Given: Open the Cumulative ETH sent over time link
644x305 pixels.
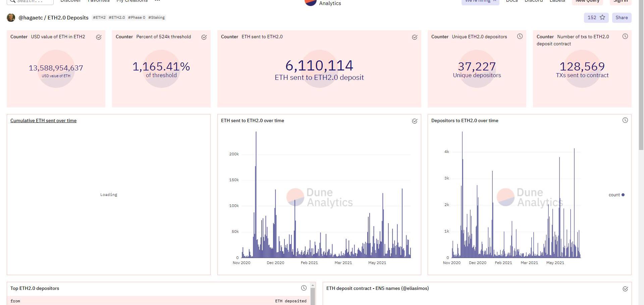Looking at the screenshot, I should 43,121.
